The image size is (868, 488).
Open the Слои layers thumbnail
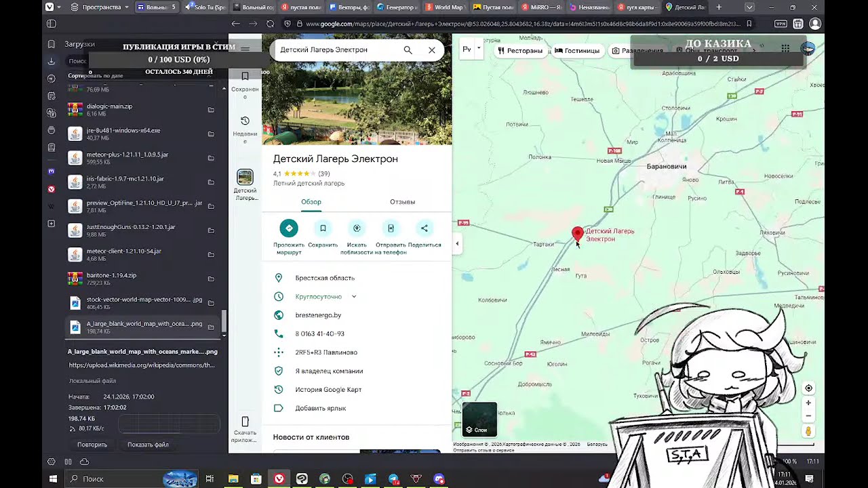click(479, 420)
